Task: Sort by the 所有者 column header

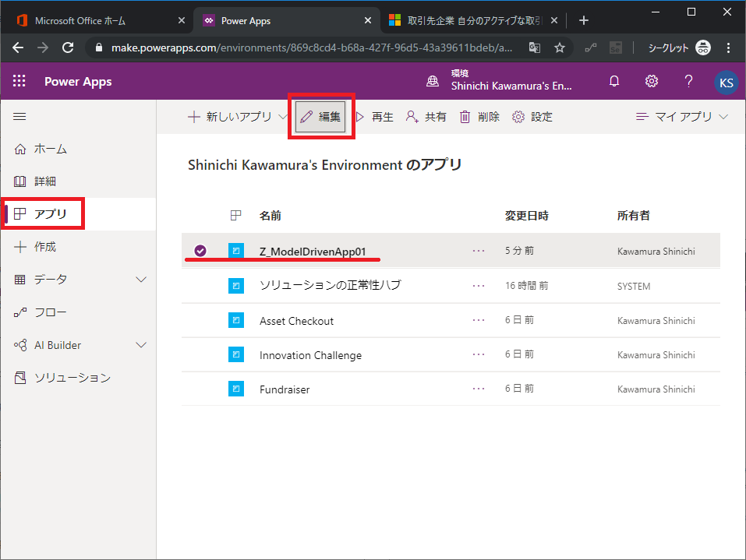Action: coord(633,215)
